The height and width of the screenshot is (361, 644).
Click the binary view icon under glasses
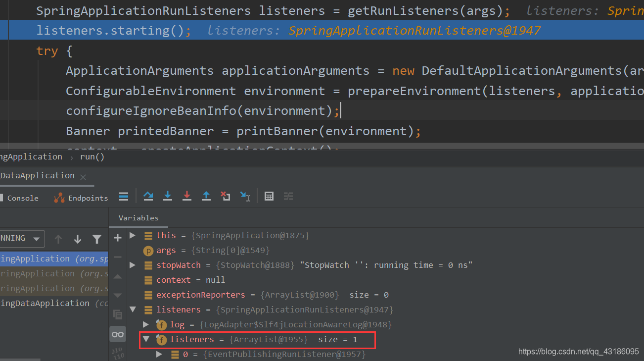tap(118, 353)
